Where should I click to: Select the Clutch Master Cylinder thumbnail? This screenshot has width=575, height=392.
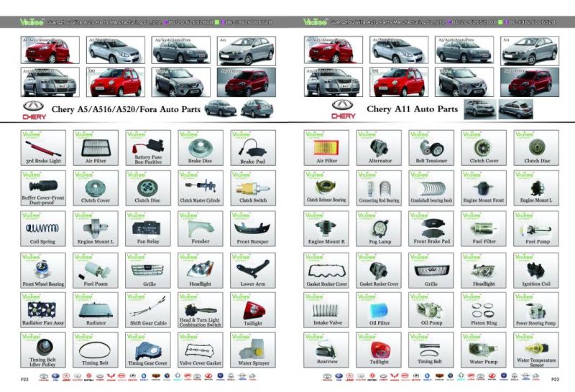coord(201,188)
